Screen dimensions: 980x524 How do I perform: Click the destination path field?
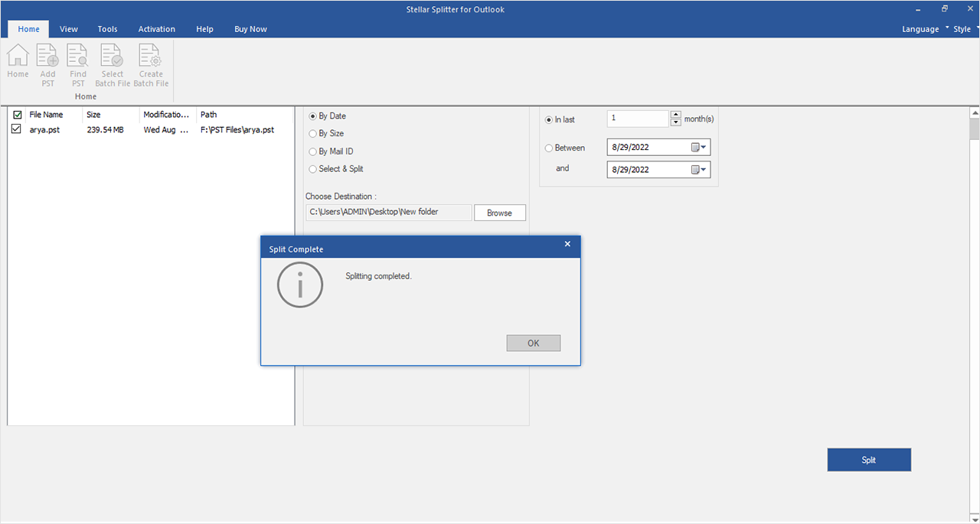coord(388,212)
